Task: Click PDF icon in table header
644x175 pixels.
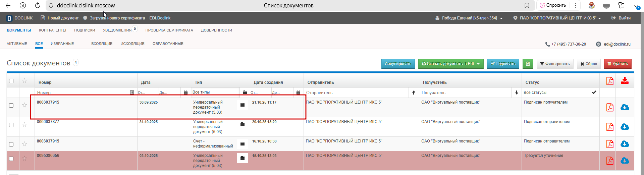Action: click(x=610, y=81)
